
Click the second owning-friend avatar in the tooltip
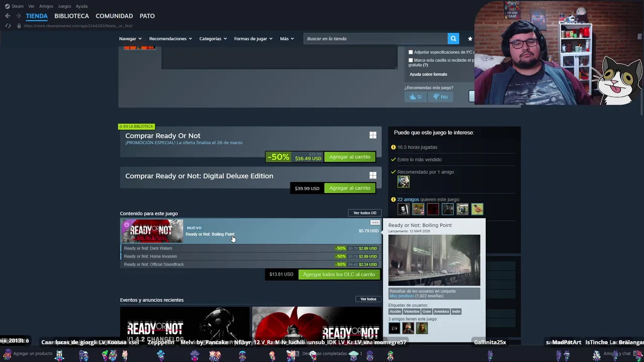[408, 328]
